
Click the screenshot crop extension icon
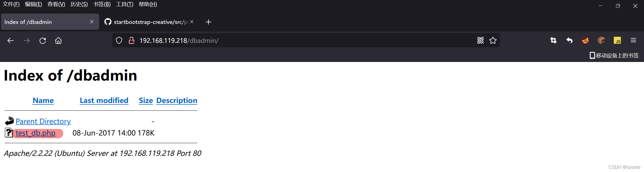pos(553,40)
